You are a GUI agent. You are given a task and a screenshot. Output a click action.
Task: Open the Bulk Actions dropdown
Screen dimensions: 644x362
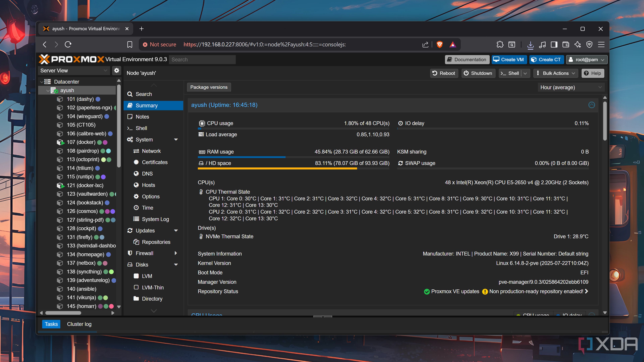click(555, 73)
